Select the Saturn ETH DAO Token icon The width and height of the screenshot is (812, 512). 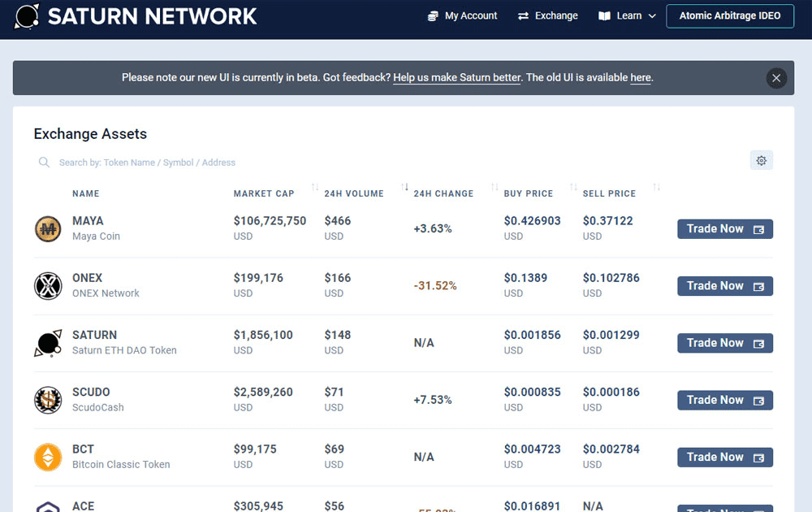coord(48,342)
